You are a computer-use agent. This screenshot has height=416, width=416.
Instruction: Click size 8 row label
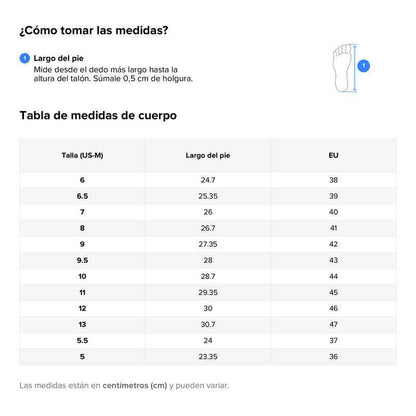82,228
